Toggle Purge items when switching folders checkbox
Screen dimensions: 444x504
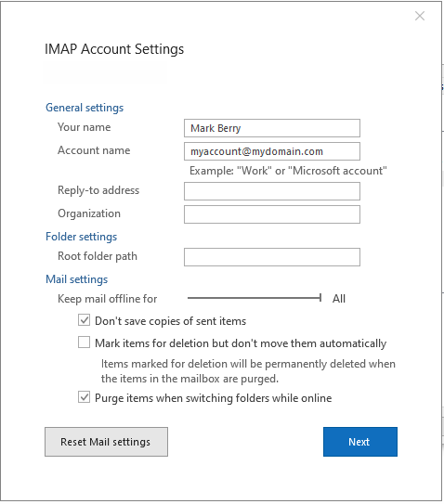coord(84,397)
